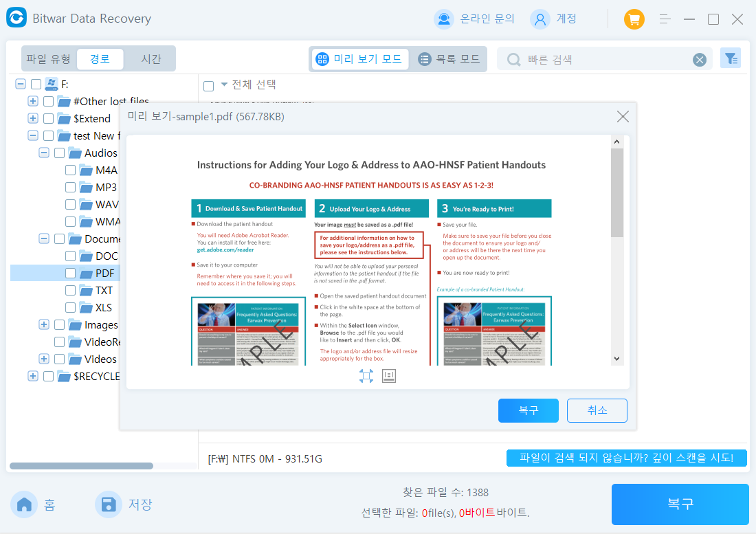Expand the Images node
Screen dimensions: 756x534
tap(44, 324)
